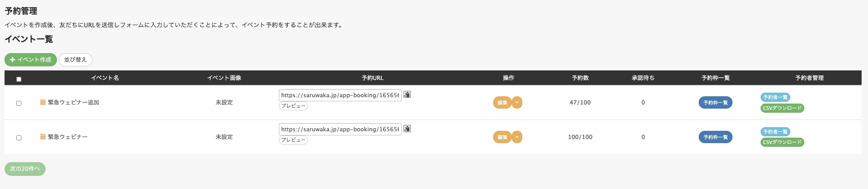Click plus icon on イベント作成 button

pyautogui.click(x=13, y=60)
